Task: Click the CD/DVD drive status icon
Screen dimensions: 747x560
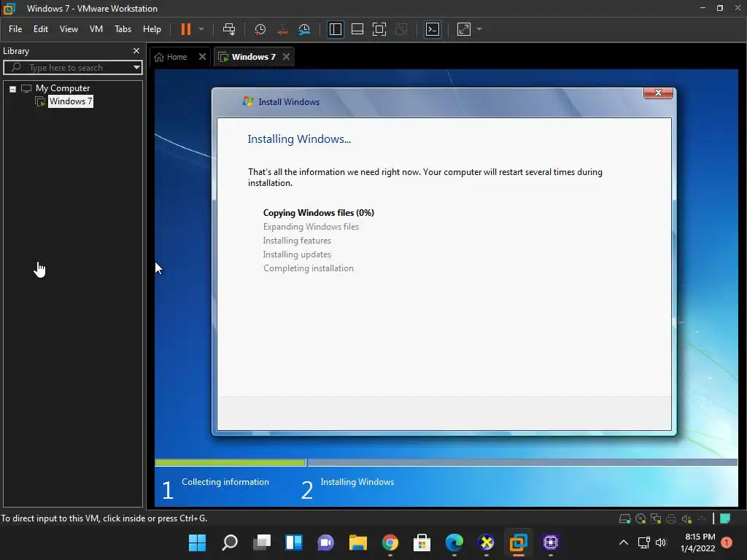Action: (640, 518)
